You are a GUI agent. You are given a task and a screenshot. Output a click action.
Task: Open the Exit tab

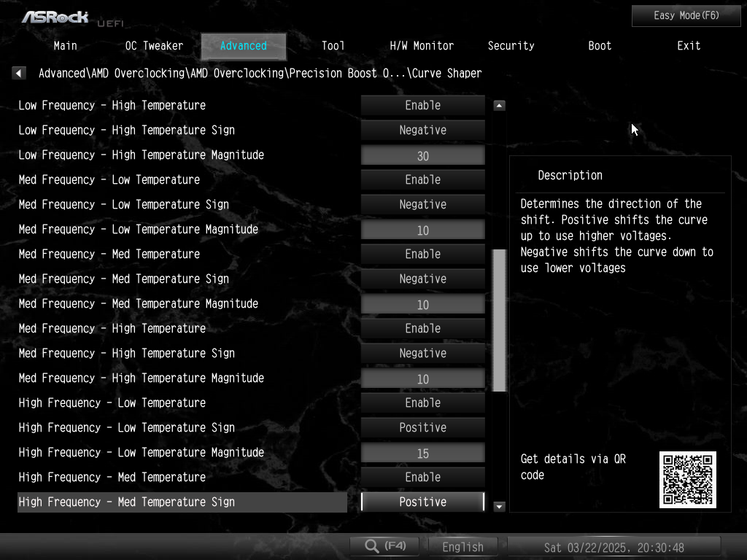coord(689,46)
